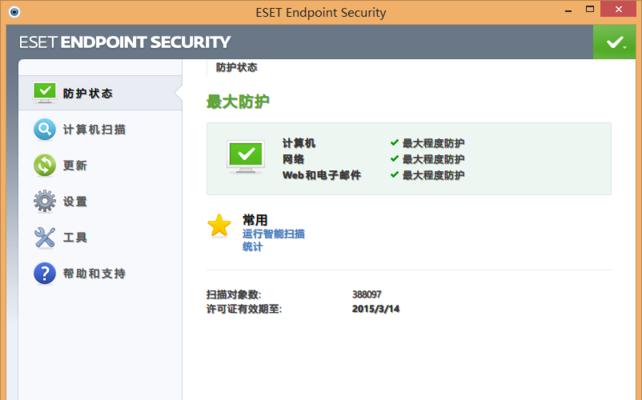Click the large green monitor status icon
642x400 pixels.
pyautogui.click(x=245, y=156)
